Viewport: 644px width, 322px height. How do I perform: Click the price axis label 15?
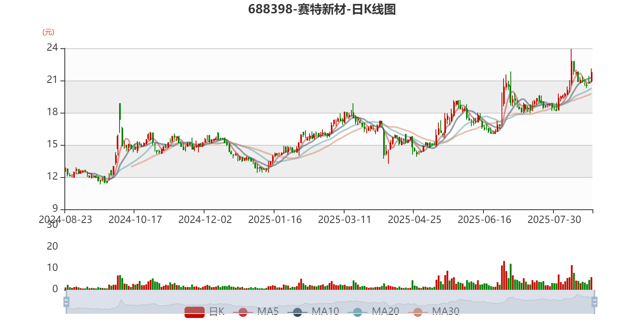coord(52,144)
